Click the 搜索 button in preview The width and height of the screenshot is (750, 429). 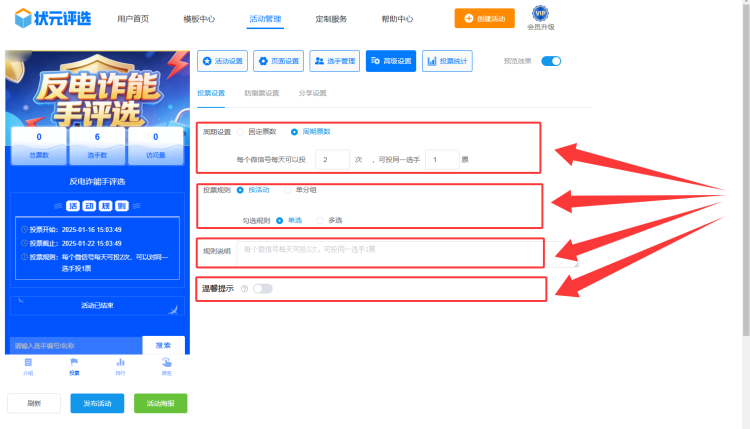pyautogui.click(x=163, y=345)
